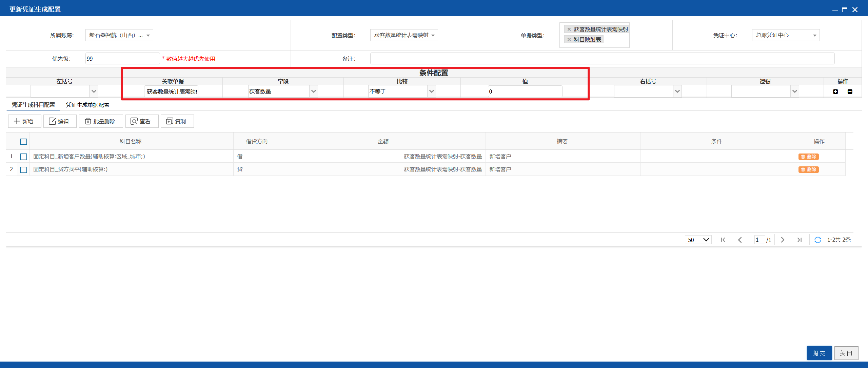
Task: Check row 2 固定科目_贷方找平 checkbox
Action: pos(23,169)
